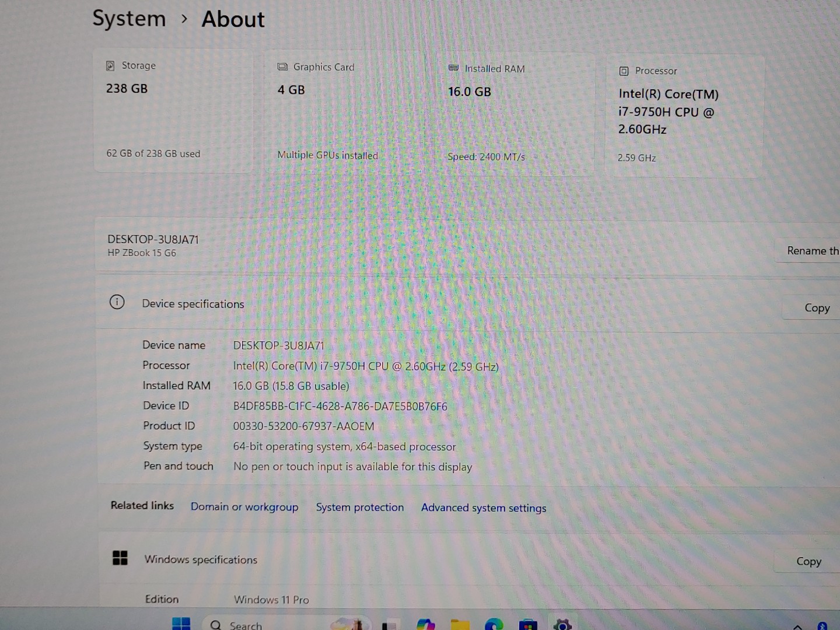840x630 pixels.
Task: Open Microsoft Copilot from the taskbar
Action: (426, 624)
